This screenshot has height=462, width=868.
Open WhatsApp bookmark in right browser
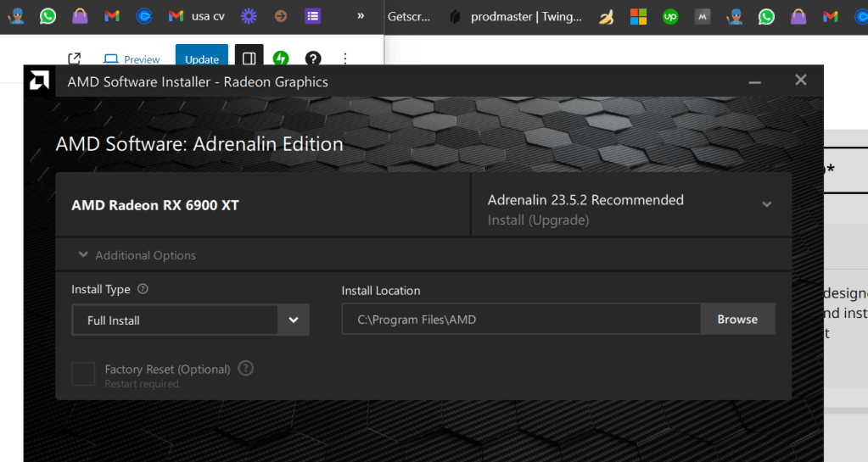point(766,17)
